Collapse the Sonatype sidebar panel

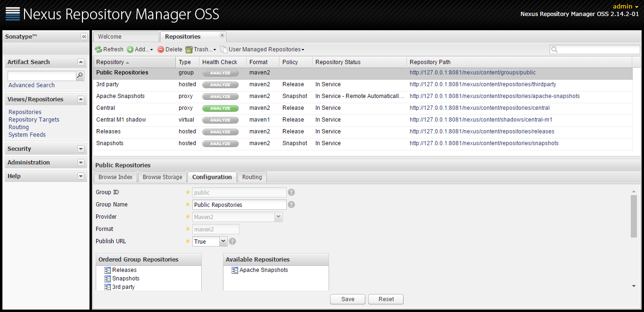(84, 37)
